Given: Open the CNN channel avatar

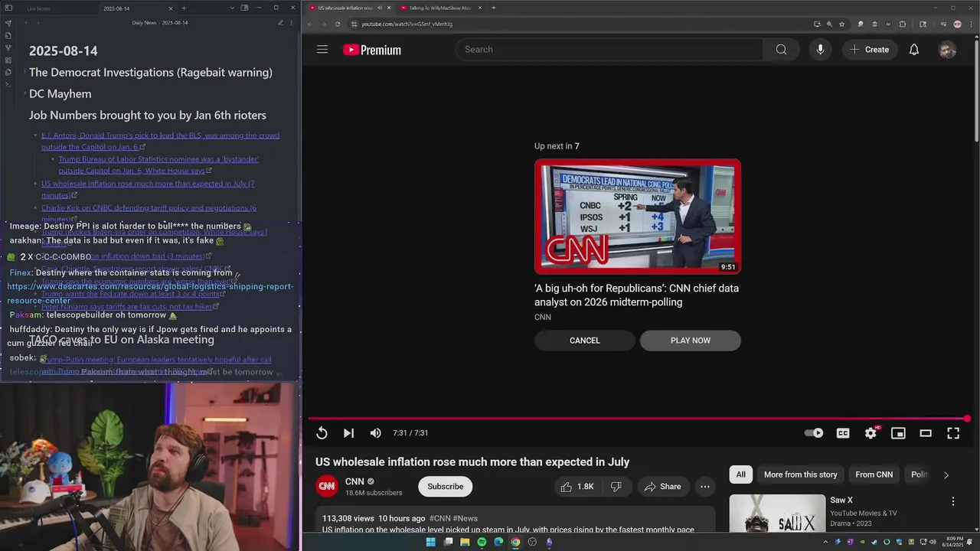Looking at the screenshot, I should click(327, 486).
